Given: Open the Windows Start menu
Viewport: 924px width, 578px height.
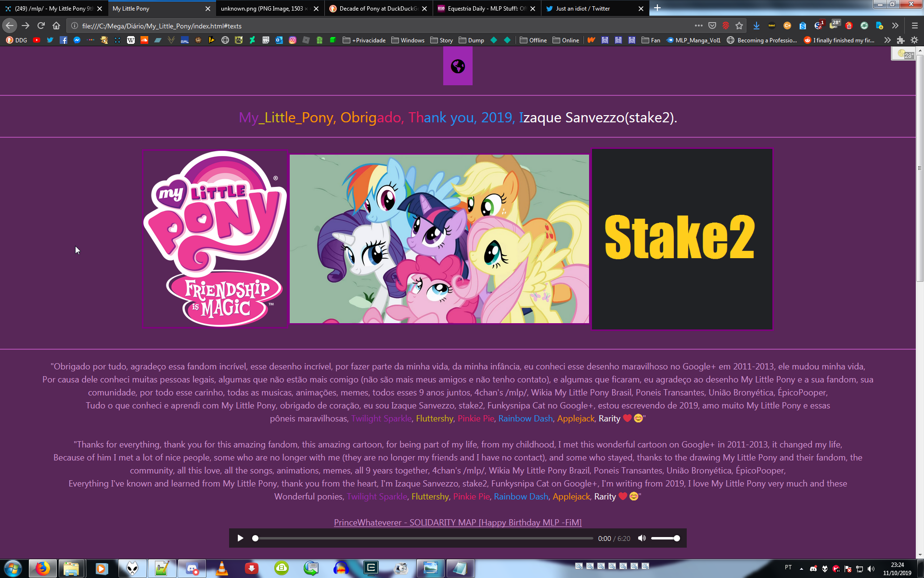Looking at the screenshot, I should point(13,569).
